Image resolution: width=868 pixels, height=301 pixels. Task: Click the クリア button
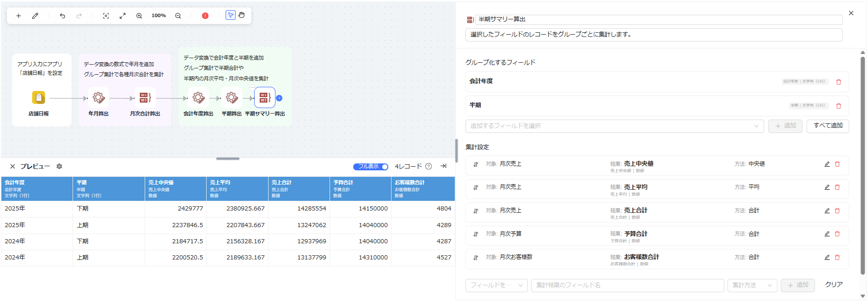coord(834,285)
